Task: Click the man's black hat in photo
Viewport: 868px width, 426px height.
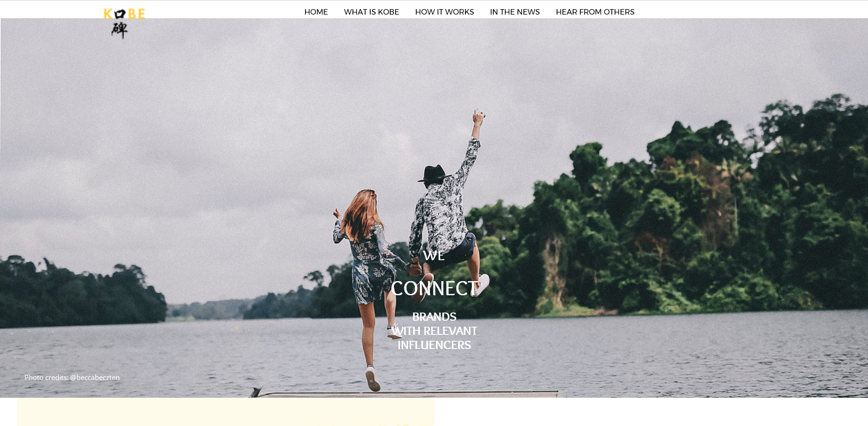Action: pyautogui.click(x=434, y=174)
